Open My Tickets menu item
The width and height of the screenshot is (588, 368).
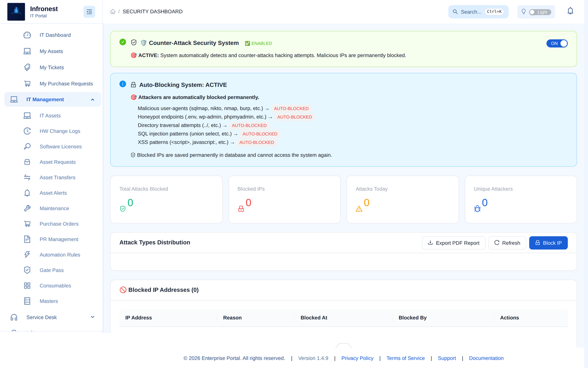tap(52, 67)
